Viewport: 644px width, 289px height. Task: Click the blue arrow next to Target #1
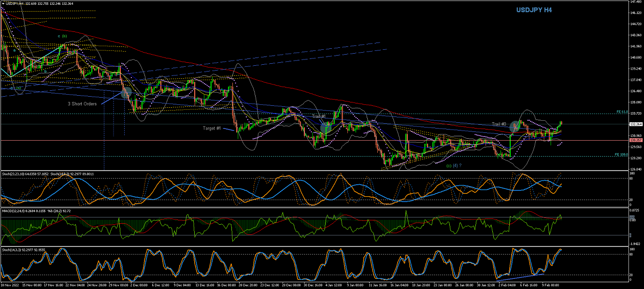click(229, 129)
